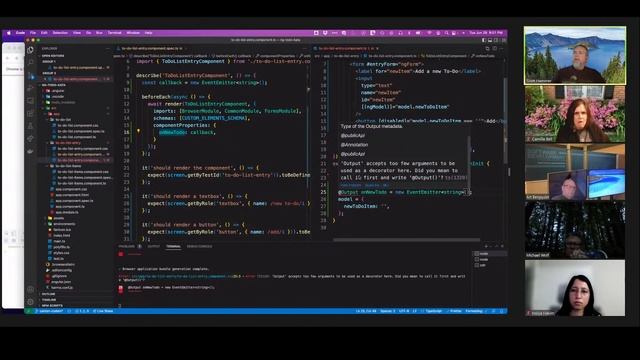
Task: Open the Docker whale view
Action: (x=31, y=151)
